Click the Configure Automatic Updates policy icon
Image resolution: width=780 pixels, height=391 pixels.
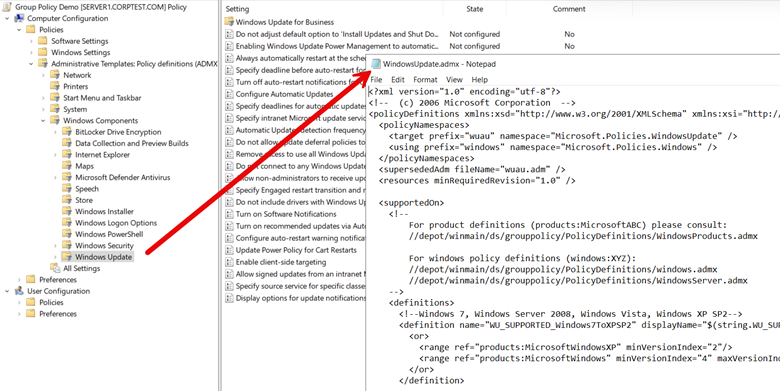coord(229,94)
